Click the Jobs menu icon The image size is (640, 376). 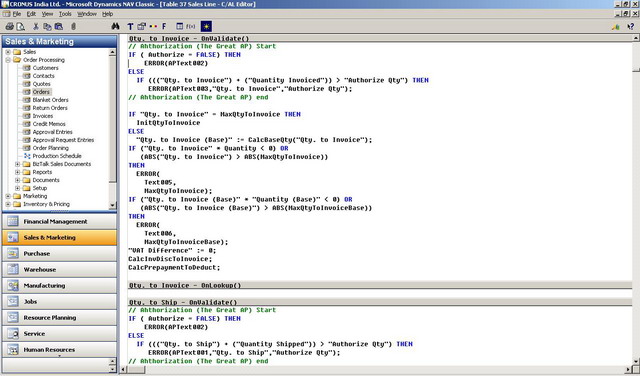click(13, 302)
